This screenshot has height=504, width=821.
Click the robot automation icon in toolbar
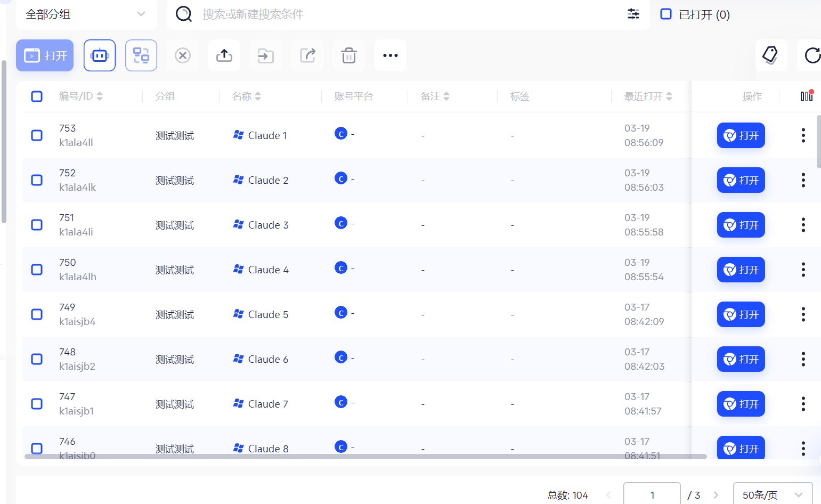[100, 55]
